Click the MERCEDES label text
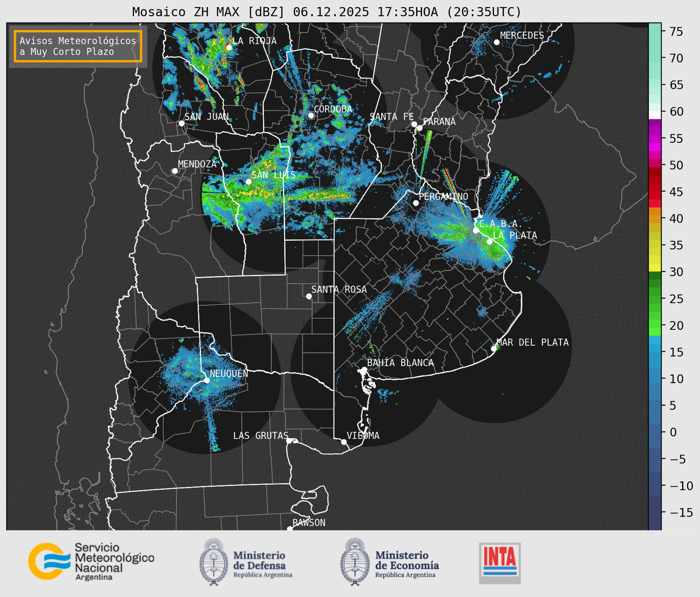The image size is (700, 597). tap(522, 36)
